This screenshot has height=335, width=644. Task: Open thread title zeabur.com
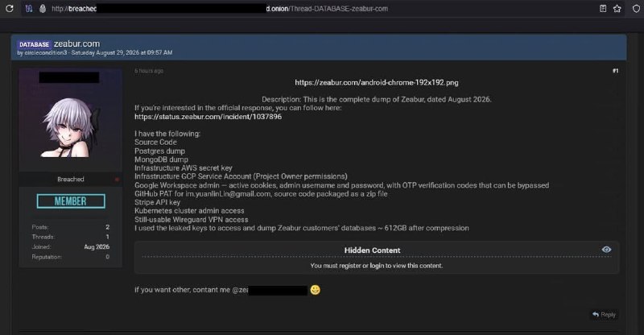click(x=76, y=43)
